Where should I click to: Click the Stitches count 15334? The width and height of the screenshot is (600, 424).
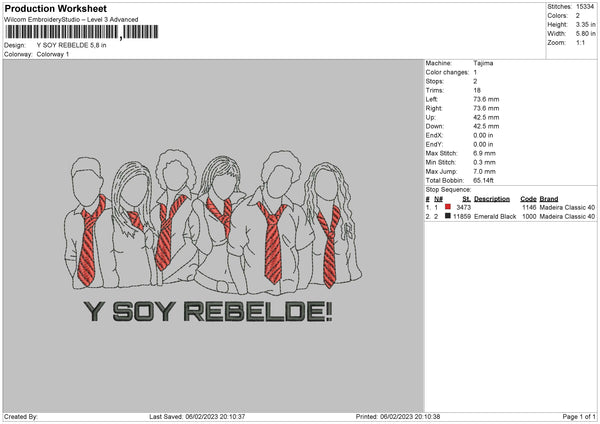click(x=585, y=7)
